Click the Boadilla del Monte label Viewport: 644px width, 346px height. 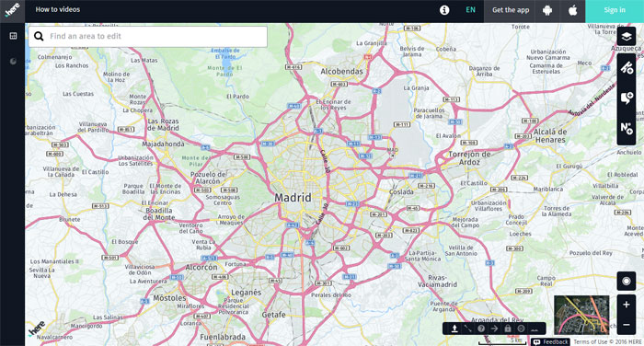159,213
